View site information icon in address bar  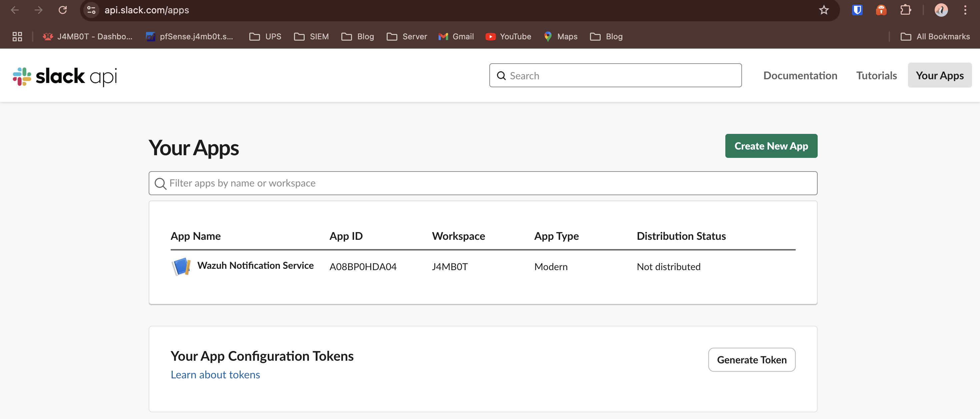coord(91,10)
